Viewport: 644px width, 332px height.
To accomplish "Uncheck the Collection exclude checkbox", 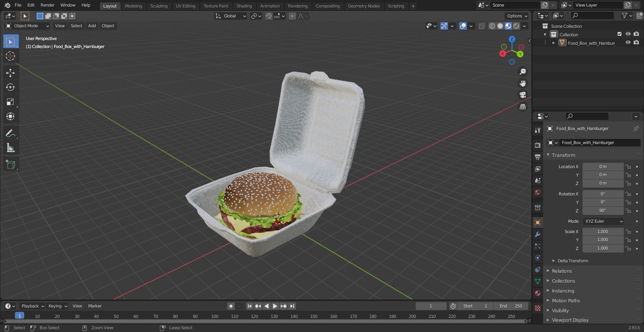I will [x=619, y=34].
